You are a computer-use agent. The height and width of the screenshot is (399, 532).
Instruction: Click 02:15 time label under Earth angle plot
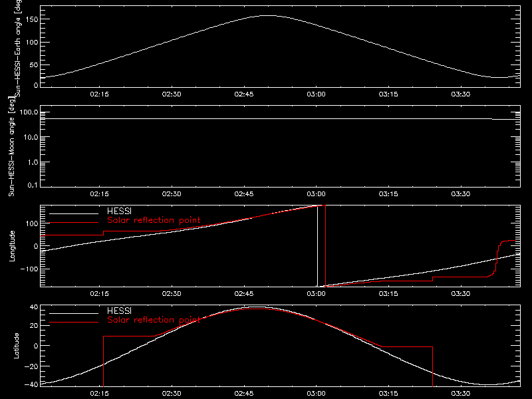point(99,94)
